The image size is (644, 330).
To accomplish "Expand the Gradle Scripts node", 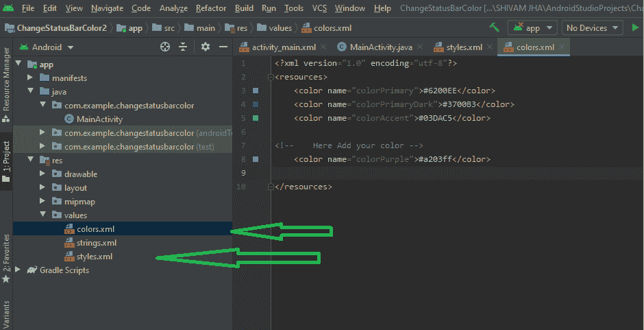I will [x=17, y=270].
